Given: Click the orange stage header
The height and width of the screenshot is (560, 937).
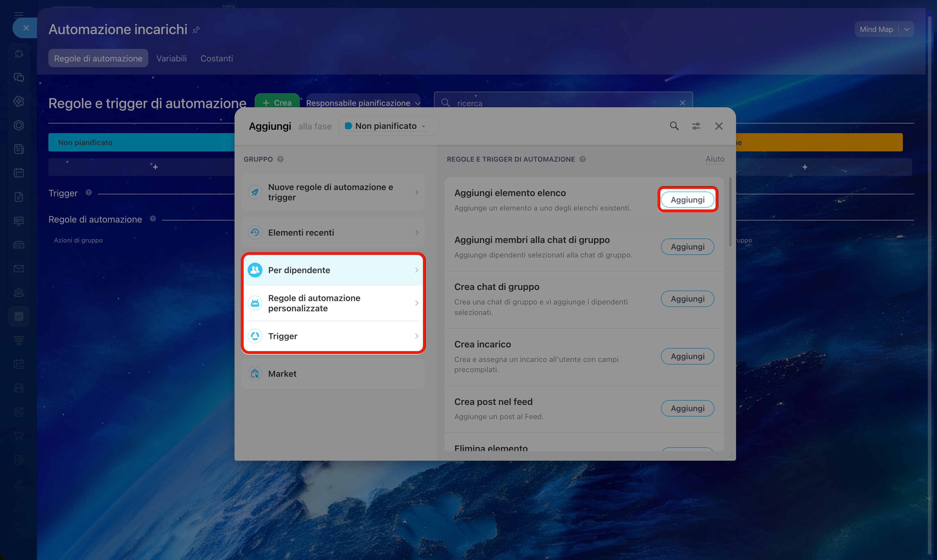Looking at the screenshot, I should [x=819, y=142].
